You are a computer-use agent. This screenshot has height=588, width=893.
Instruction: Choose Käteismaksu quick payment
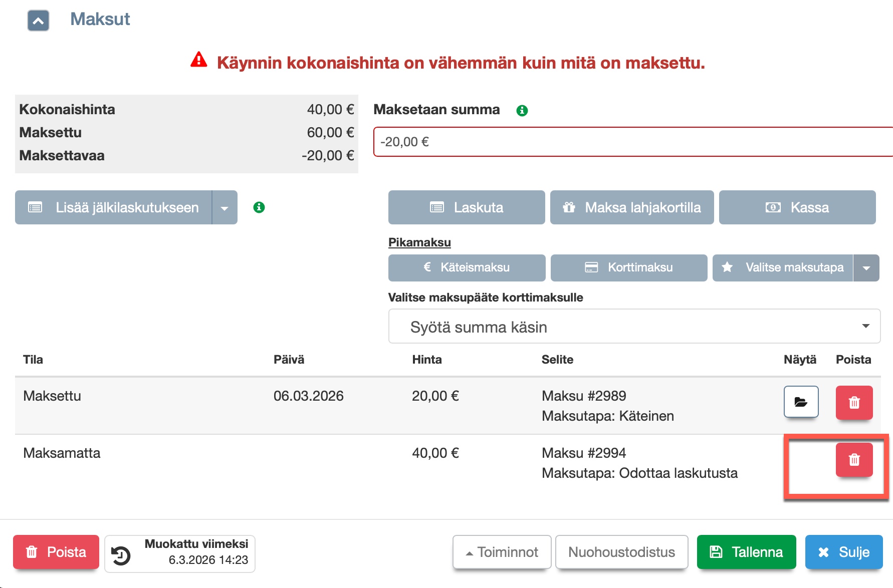click(466, 268)
